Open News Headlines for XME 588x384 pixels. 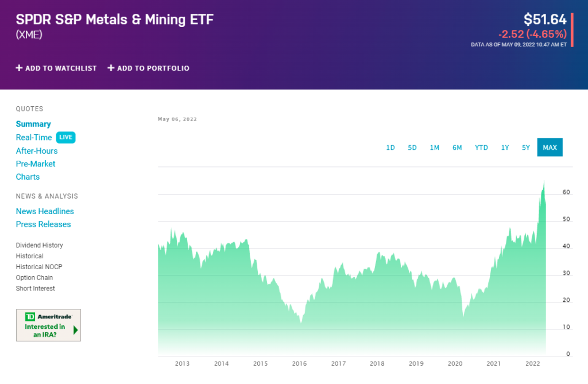[45, 211]
